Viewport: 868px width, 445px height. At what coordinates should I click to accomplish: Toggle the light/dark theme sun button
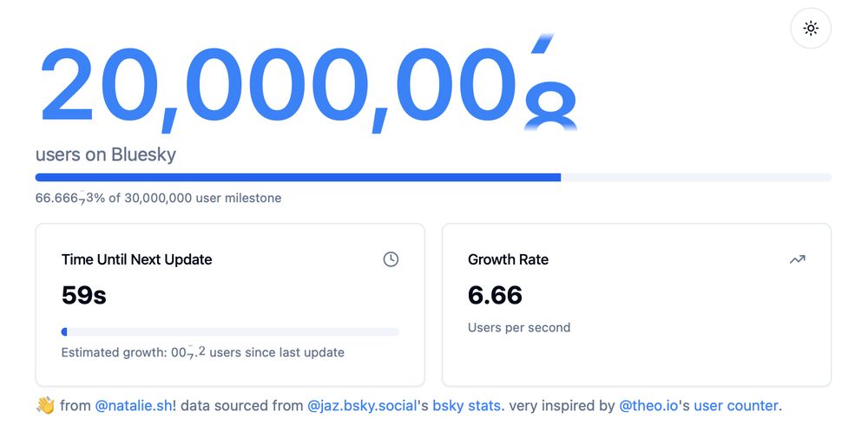tap(811, 29)
